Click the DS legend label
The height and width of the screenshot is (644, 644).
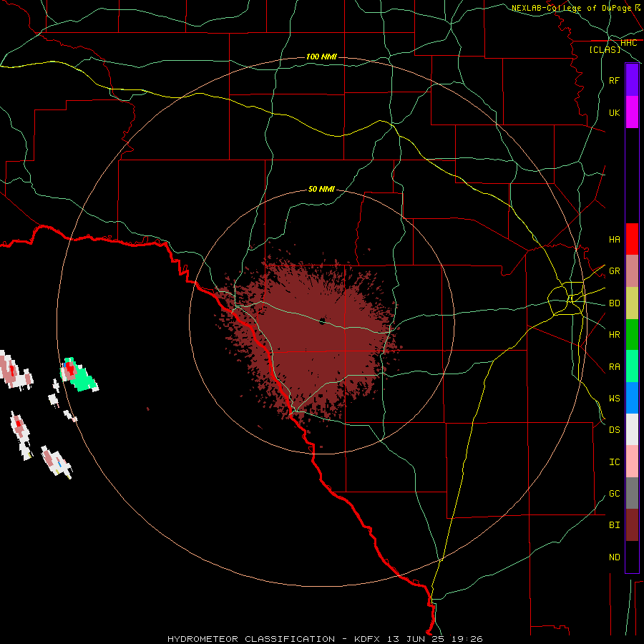pos(614,429)
